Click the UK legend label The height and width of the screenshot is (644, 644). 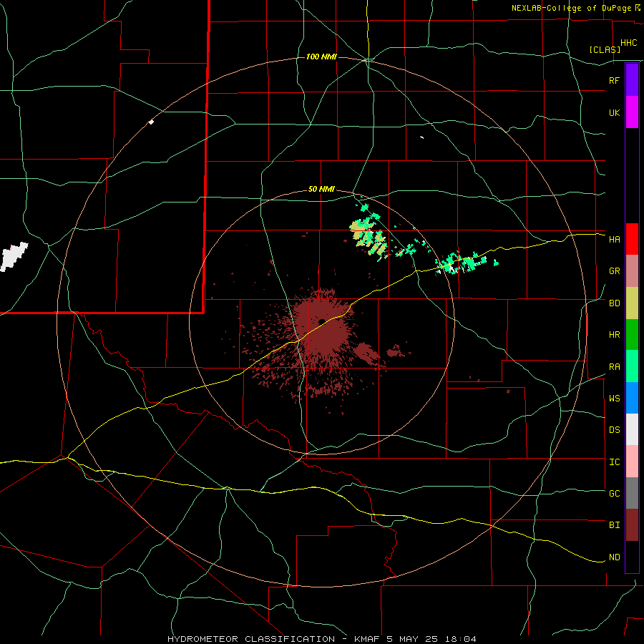pyautogui.click(x=614, y=112)
